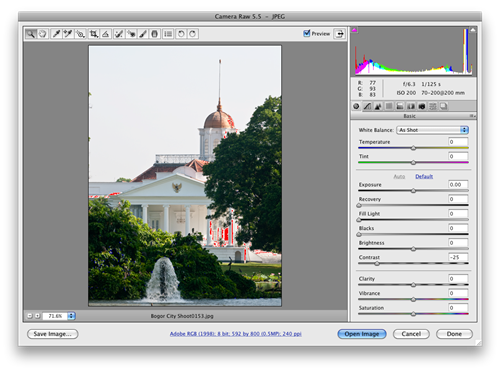Click the ISO 200 exposure info text
This screenshot has width=500, height=371.
point(406,93)
